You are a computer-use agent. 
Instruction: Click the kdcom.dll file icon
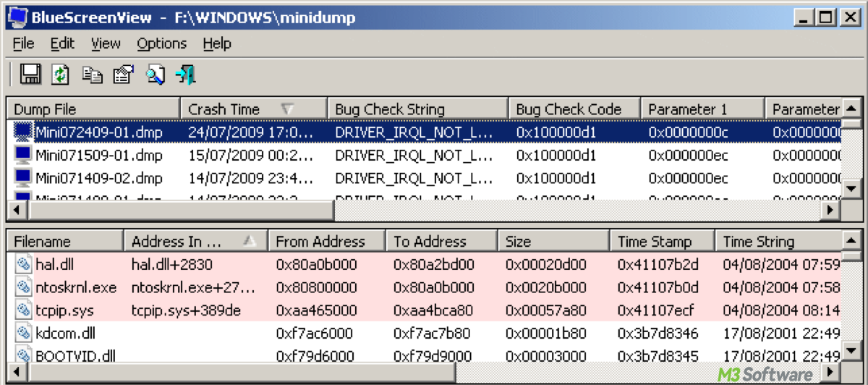point(23,334)
